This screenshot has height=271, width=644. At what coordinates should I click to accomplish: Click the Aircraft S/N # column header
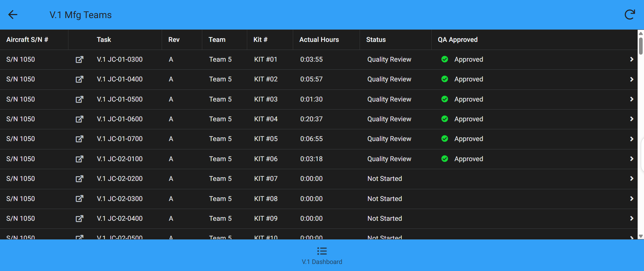click(x=27, y=40)
